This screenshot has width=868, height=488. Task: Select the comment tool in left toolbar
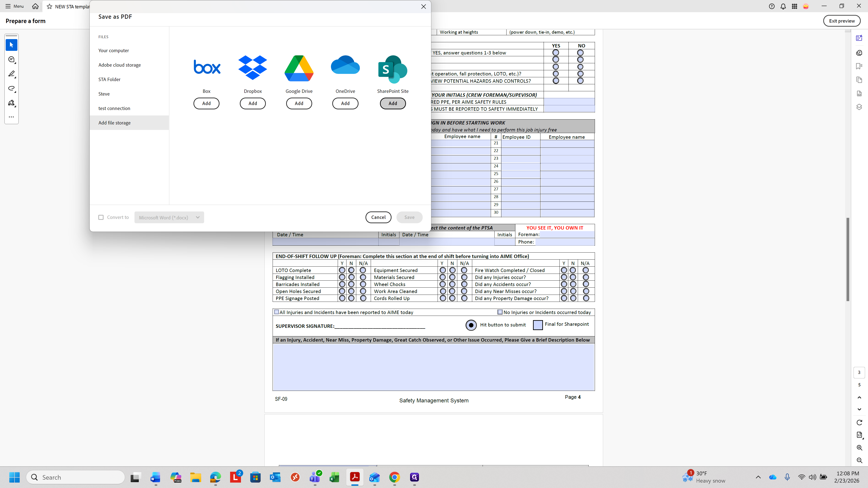click(11, 60)
